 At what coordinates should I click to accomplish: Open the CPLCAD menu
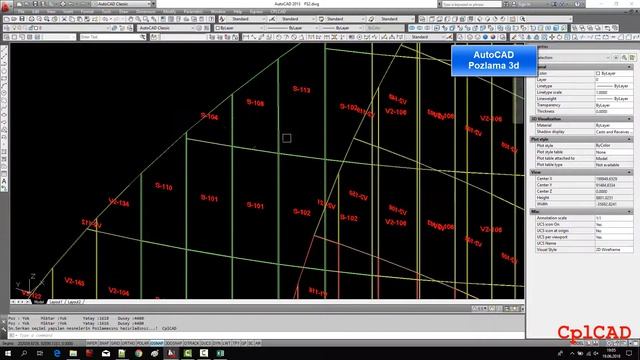[x=278, y=12]
